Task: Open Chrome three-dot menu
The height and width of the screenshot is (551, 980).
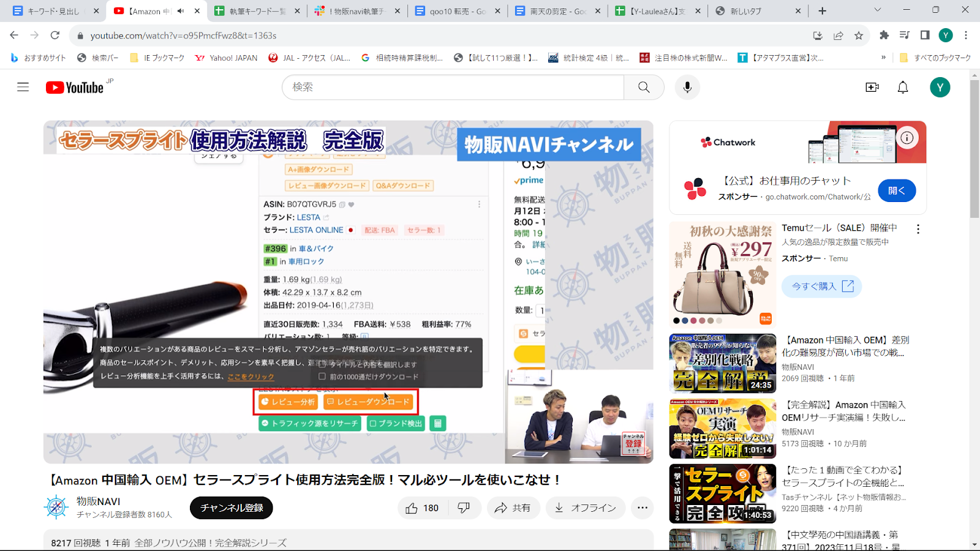Action: coord(966,36)
